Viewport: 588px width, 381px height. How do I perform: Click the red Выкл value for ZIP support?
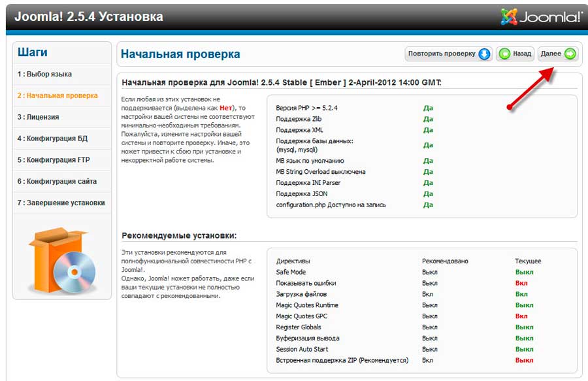coord(524,360)
